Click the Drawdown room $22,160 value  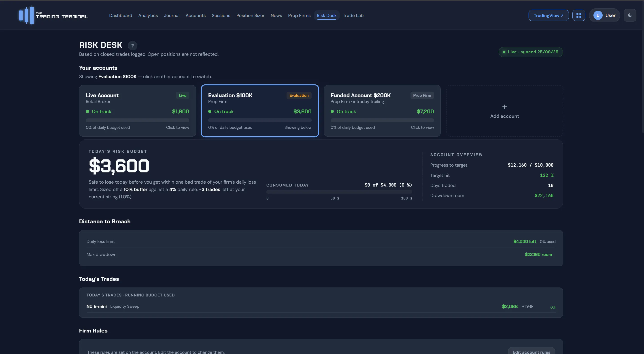pyautogui.click(x=544, y=195)
